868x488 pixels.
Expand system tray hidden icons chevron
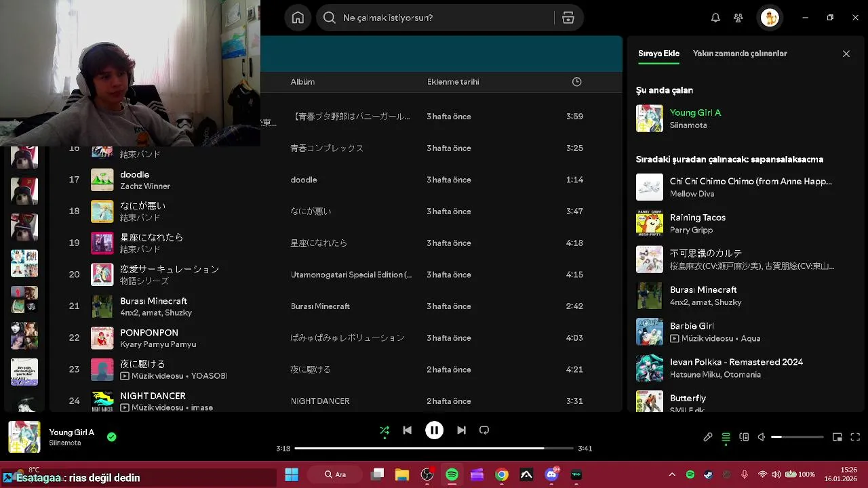point(672,474)
